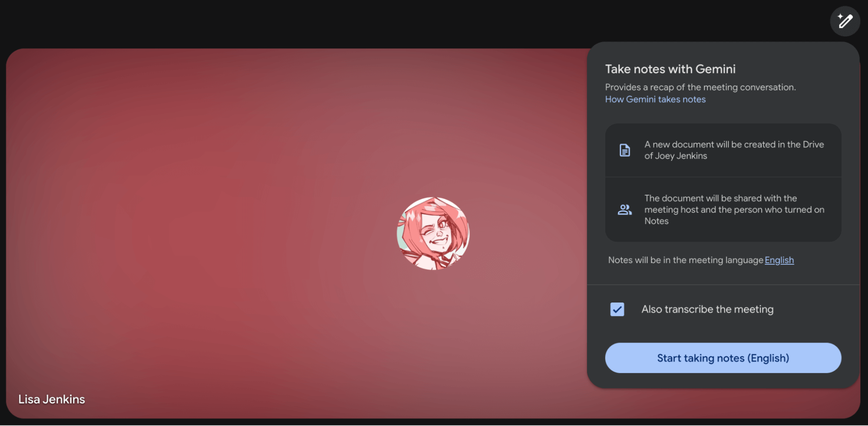This screenshot has width=868, height=426.
Task: Click Lisa Jenkins avatar thumbnail
Action: 433,233
